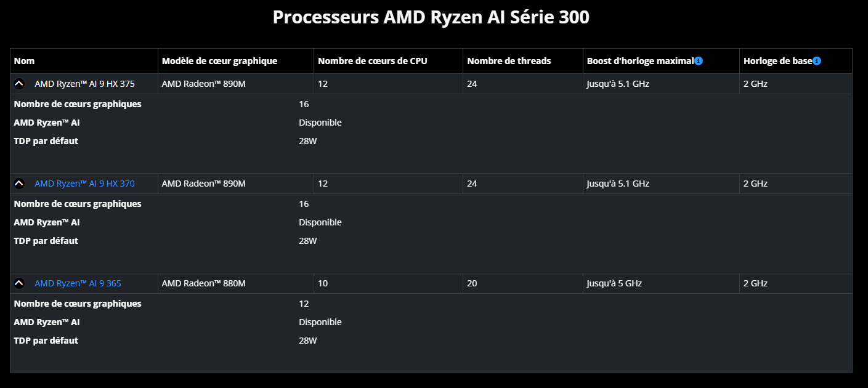
Task: Select the AMD Radeon 880M cell
Action: [236, 283]
